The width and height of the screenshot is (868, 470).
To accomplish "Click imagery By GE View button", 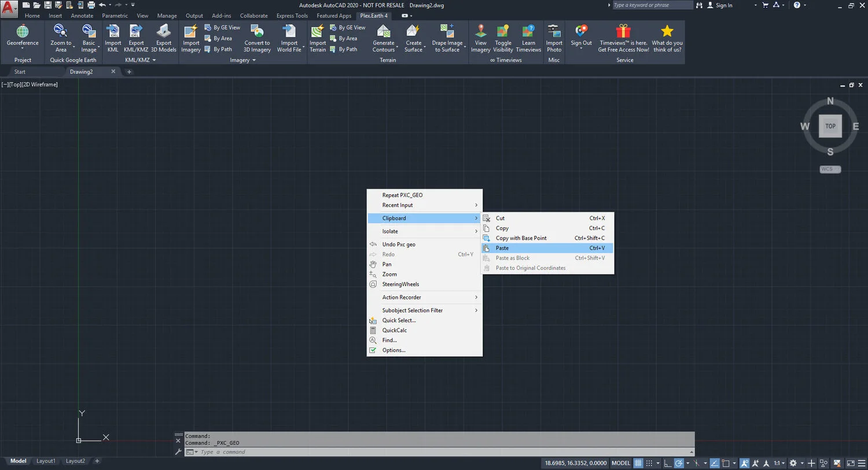I will [x=222, y=27].
